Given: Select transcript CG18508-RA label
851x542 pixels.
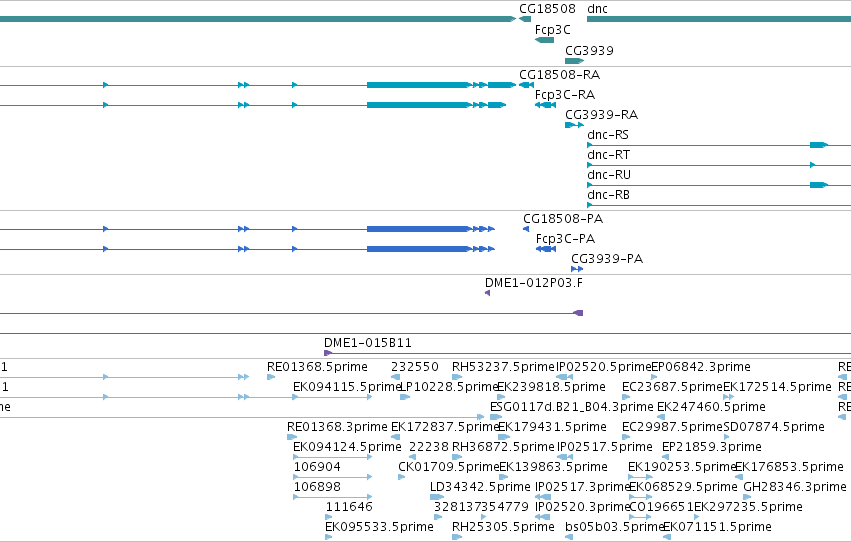Looking at the screenshot, I should (x=559, y=75).
